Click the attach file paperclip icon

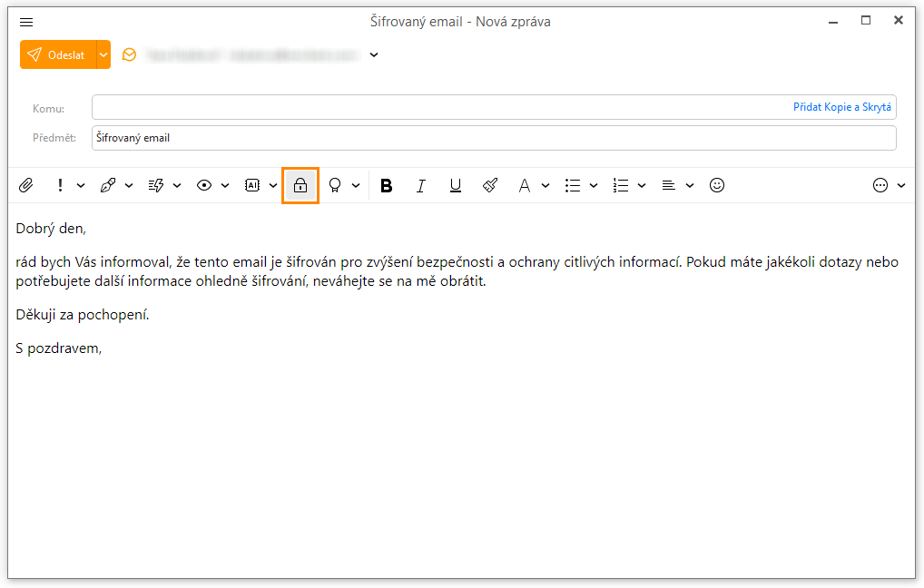pyautogui.click(x=26, y=185)
